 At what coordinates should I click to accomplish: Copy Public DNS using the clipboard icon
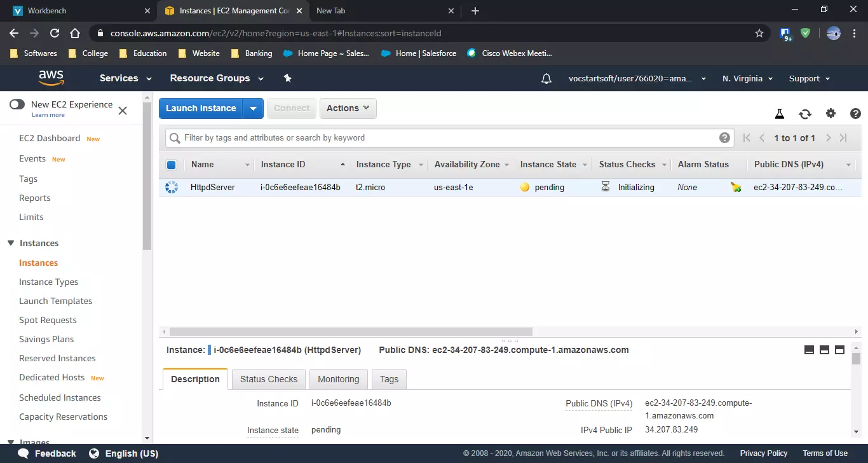pyautogui.click(x=208, y=349)
